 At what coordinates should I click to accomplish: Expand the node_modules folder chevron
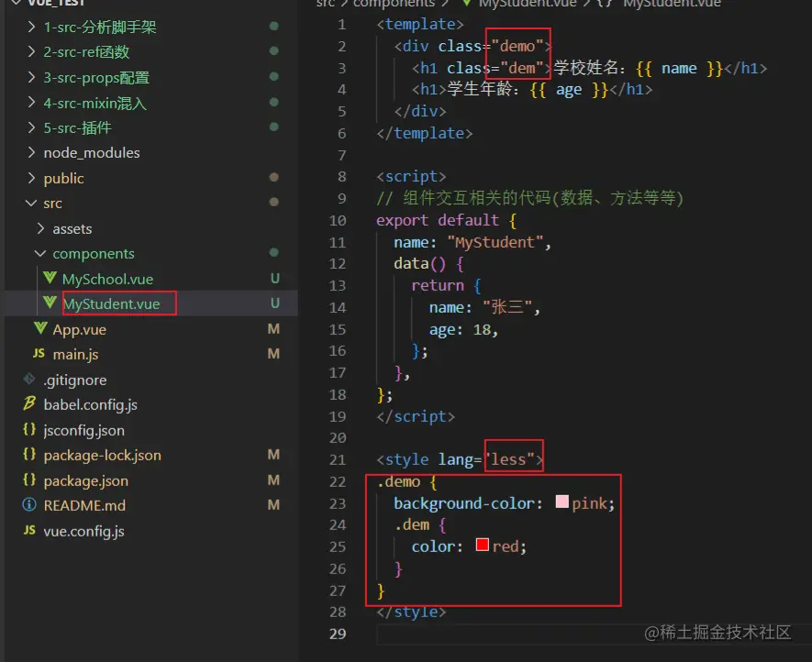(x=31, y=152)
